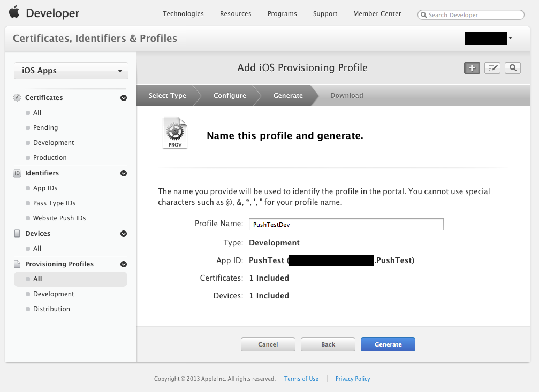Collapse the Identifiers section chevron
539x392 pixels.
[124, 173]
